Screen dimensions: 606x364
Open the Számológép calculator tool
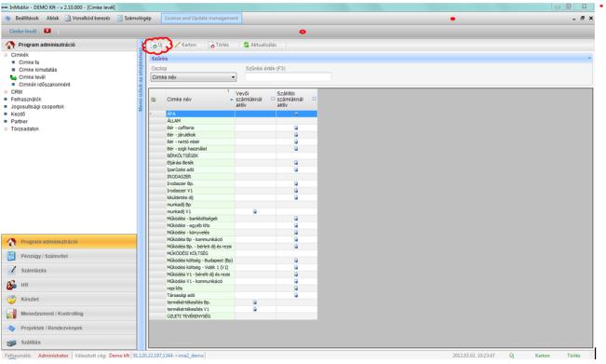click(134, 19)
